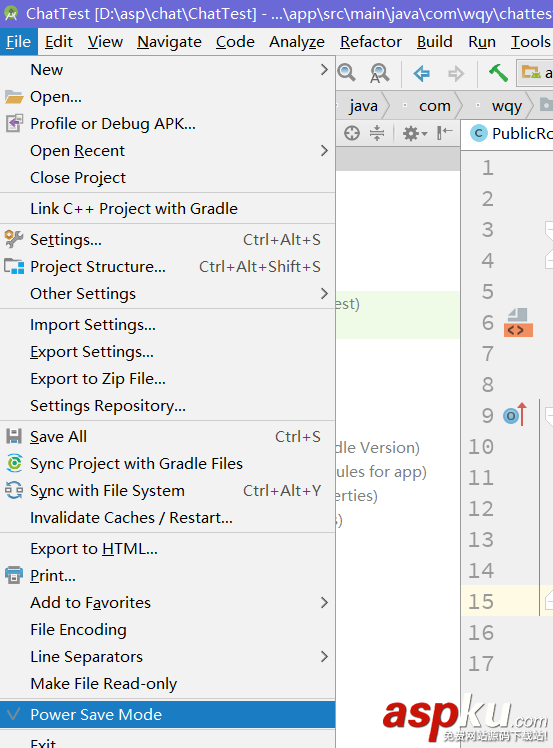Click the Collapse All icon in project panel
This screenshot has height=748, width=553.
click(377, 133)
